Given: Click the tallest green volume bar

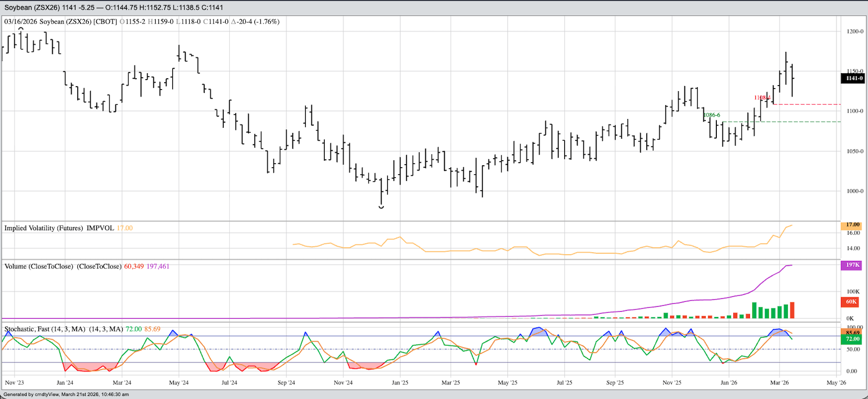Looking at the screenshot, I should pyautogui.click(x=754, y=310).
